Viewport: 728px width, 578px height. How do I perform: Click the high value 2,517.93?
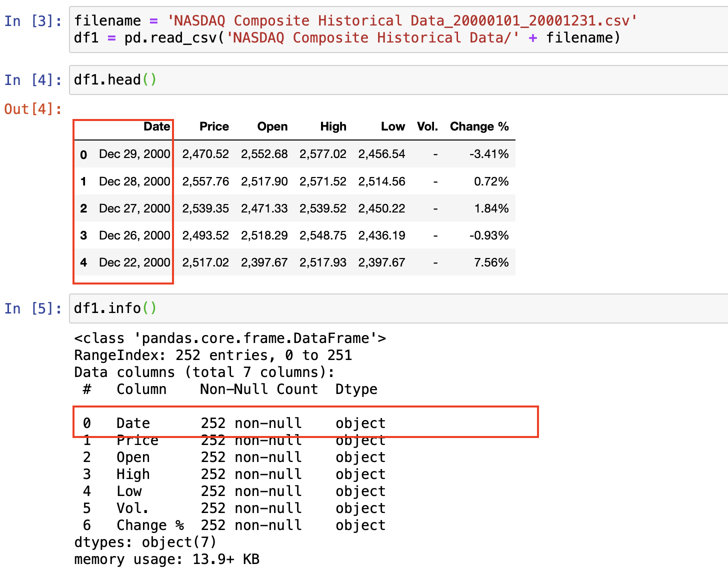pyautogui.click(x=323, y=262)
